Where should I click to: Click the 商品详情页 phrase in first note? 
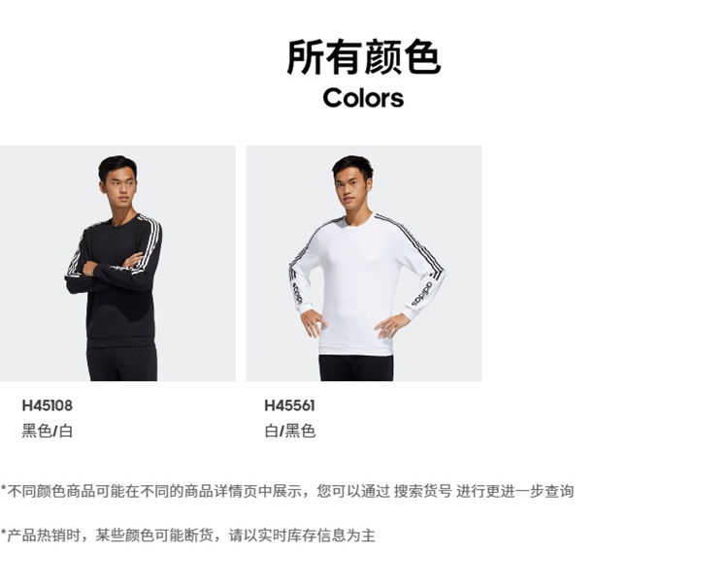[221, 491]
